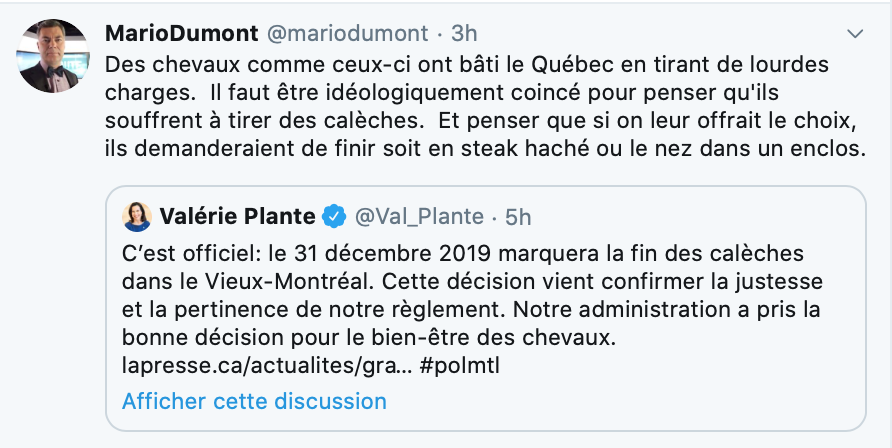Click Afficher cette discussion

point(254,401)
